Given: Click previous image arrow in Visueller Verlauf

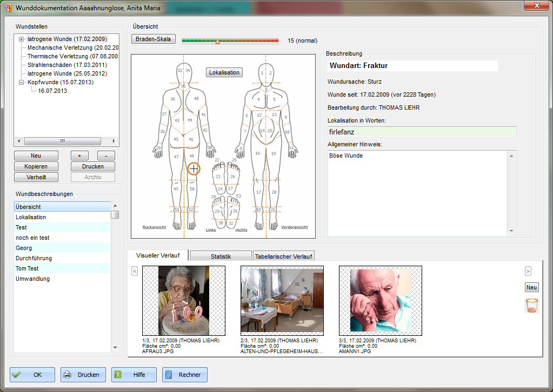Looking at the screenshot, I should [135, 271].
